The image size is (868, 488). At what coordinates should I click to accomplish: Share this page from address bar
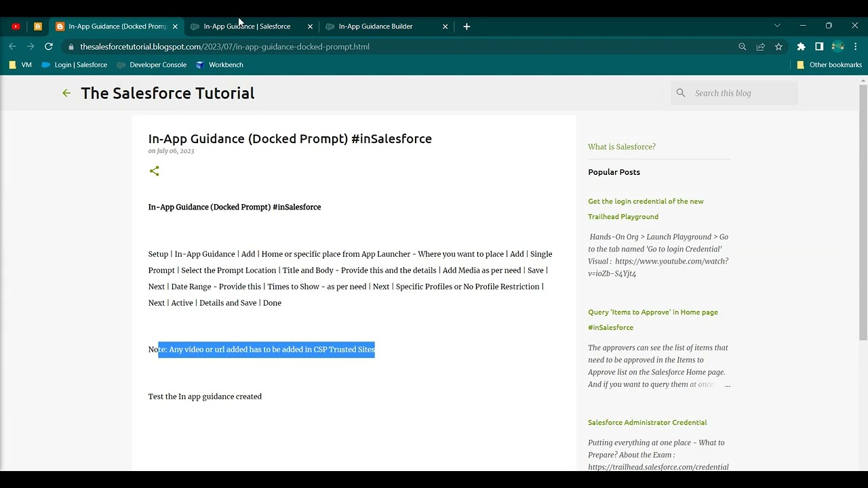(x=761, y=47)
